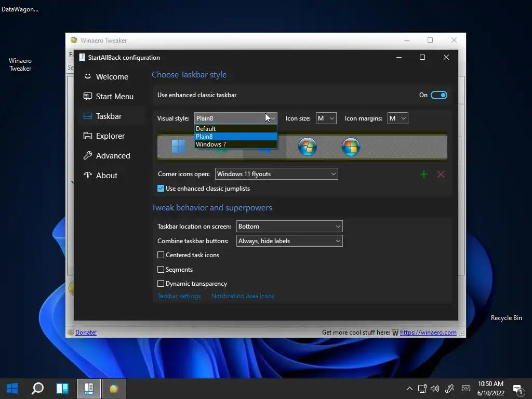Open the volume tray icon
The height and width of the screenshot is (399, 532).
click(435, 389)
